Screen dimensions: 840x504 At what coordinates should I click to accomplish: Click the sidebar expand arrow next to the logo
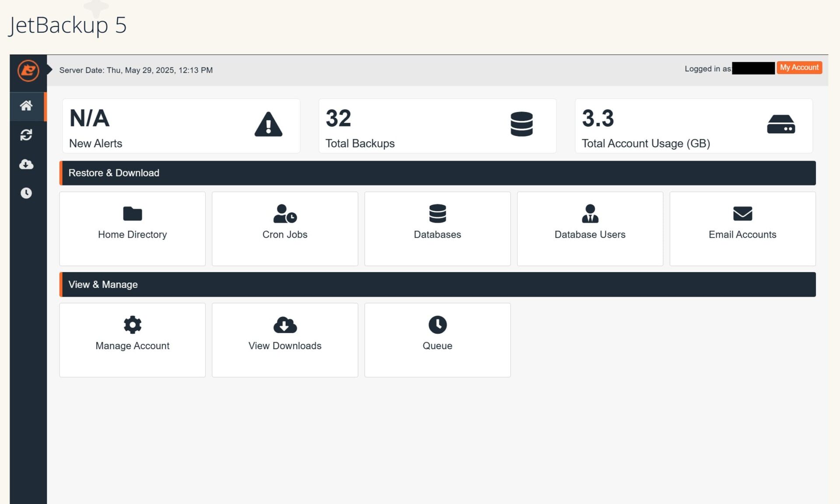point(49,70)
